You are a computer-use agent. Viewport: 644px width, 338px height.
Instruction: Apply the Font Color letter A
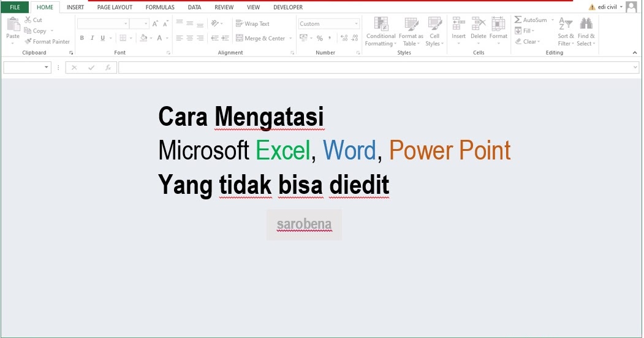[159, 38]
